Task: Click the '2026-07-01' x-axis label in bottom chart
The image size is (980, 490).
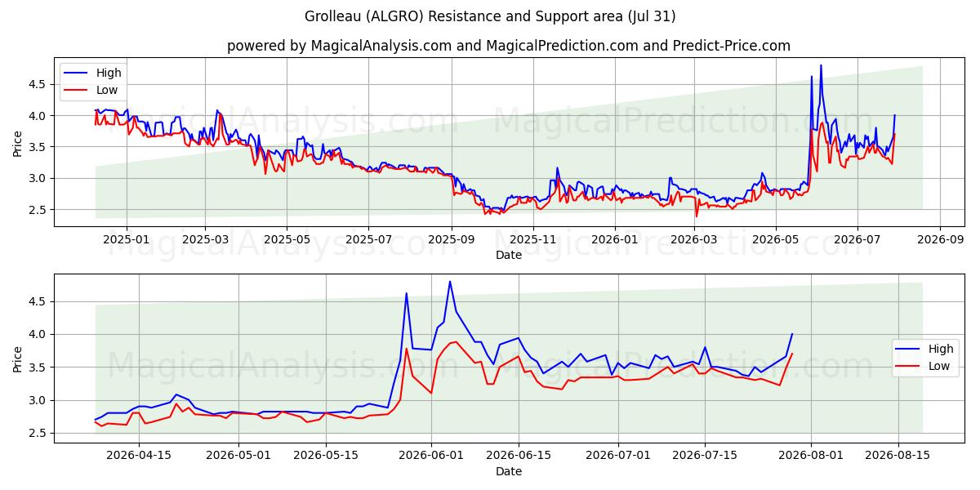Action: point(618,455)
